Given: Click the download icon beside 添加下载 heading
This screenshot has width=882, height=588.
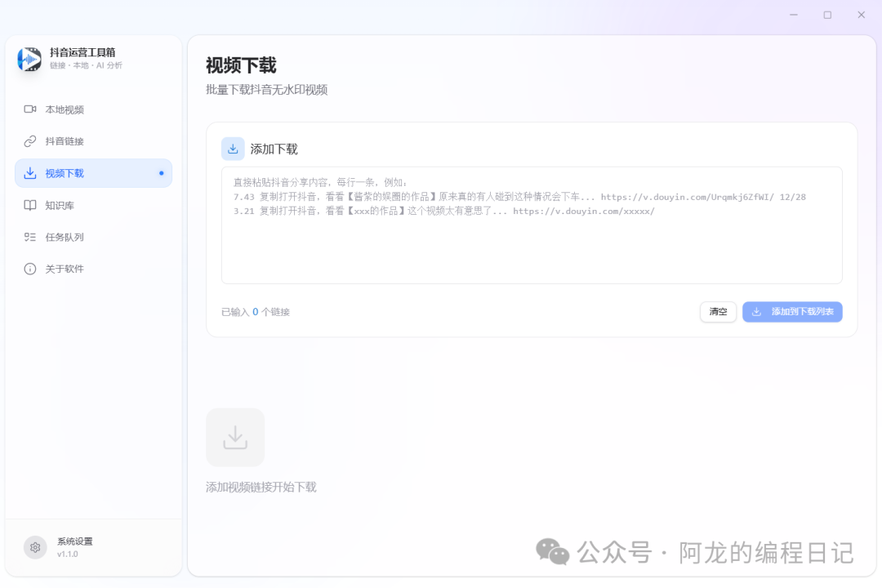Looking at the screenshot, I should (x=233, y=148).
